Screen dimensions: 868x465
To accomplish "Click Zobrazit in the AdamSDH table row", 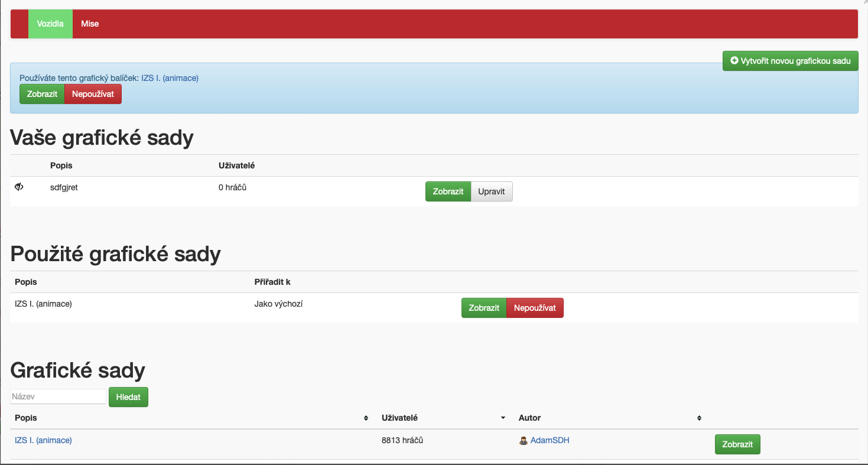I will pyautogui.click(x=737, y=444).
